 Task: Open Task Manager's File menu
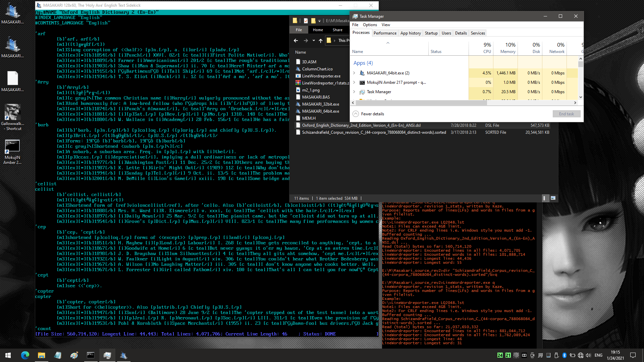click(355, 25)
